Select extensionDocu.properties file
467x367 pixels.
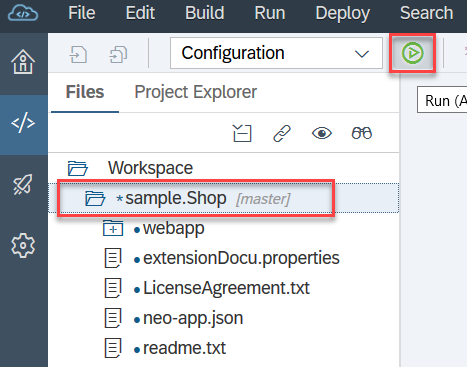241,258
